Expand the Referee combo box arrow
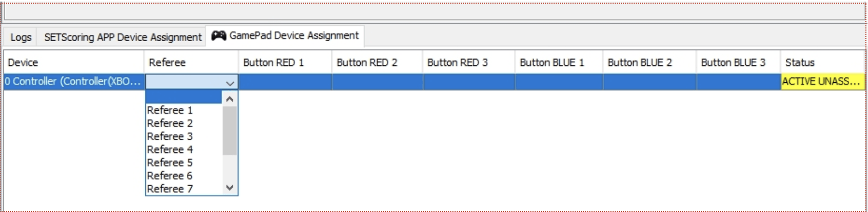Screen dimensions: 868x212 point(230,83)
